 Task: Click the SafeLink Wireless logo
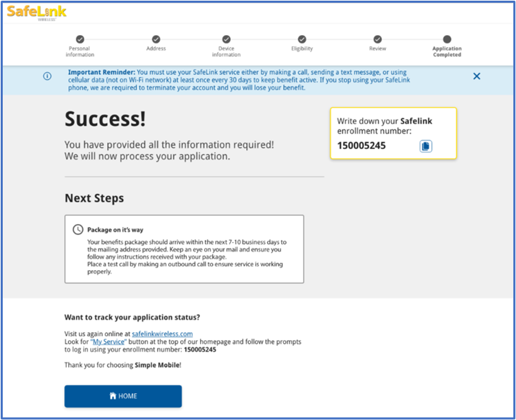36,13
